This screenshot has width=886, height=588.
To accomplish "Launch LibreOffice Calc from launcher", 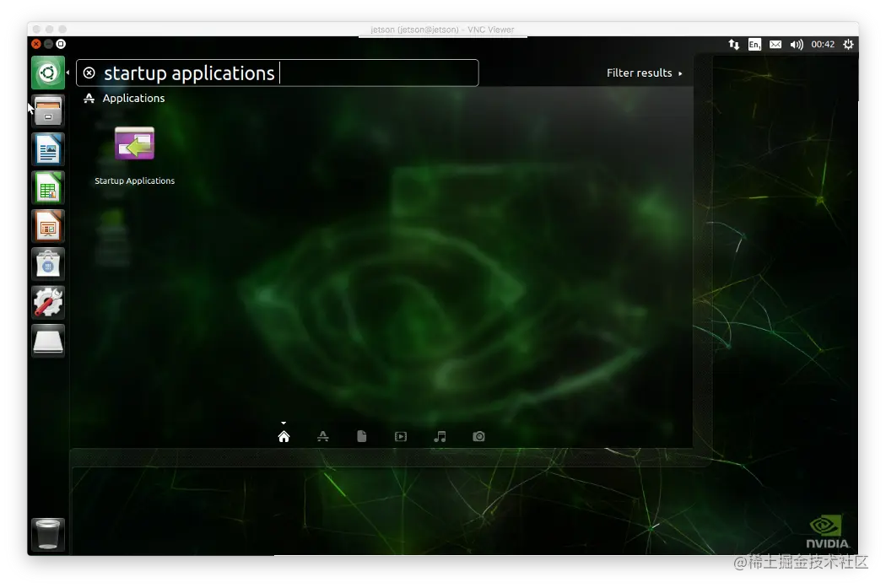I will 48,187.
